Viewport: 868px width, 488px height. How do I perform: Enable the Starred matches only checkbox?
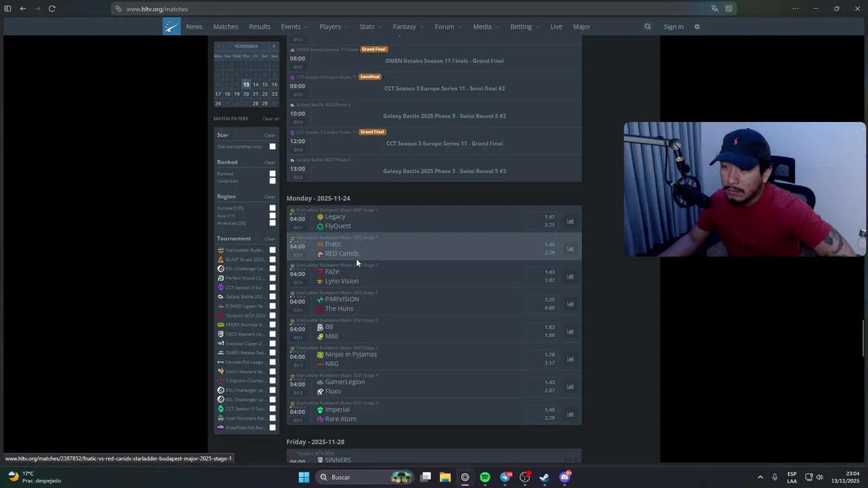coord(273,146)
